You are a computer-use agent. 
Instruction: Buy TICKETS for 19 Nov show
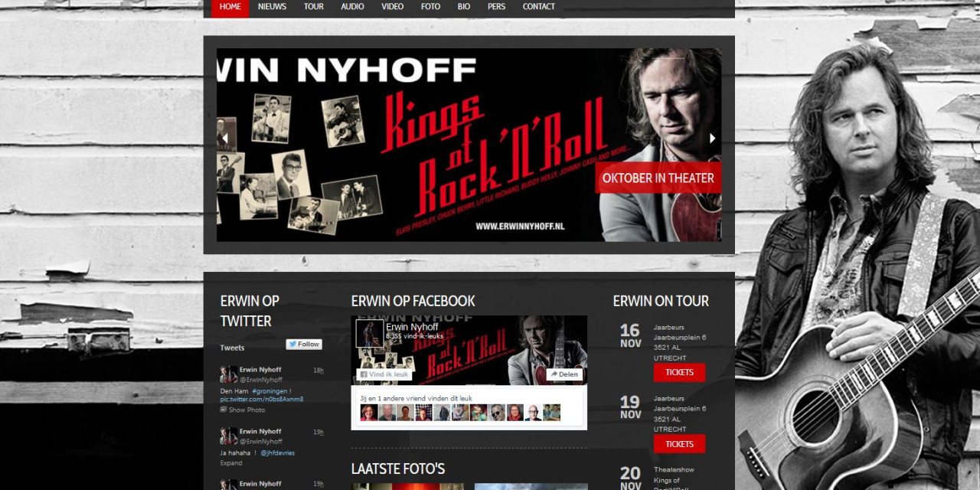(679, 444)
